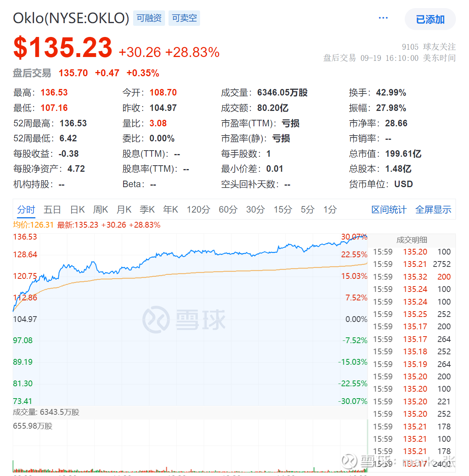The width and height of the screenshot is (469, 476).
Task: Click the 可融资 tag
Action: tap(149, 18)
